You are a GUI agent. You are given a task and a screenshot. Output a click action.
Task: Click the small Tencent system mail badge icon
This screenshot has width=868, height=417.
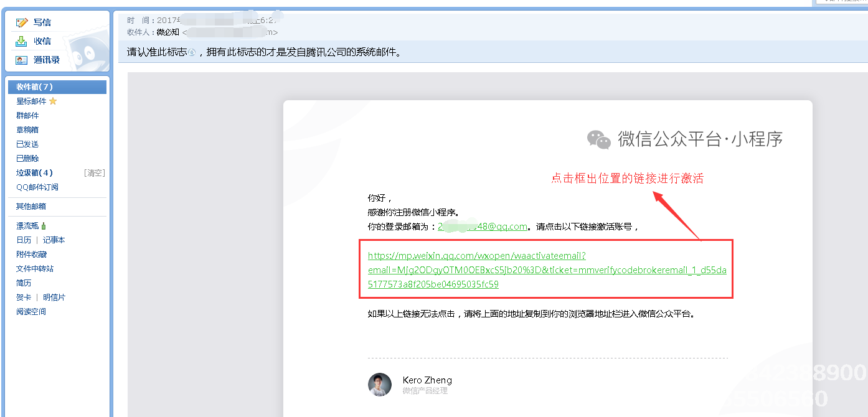192,53
